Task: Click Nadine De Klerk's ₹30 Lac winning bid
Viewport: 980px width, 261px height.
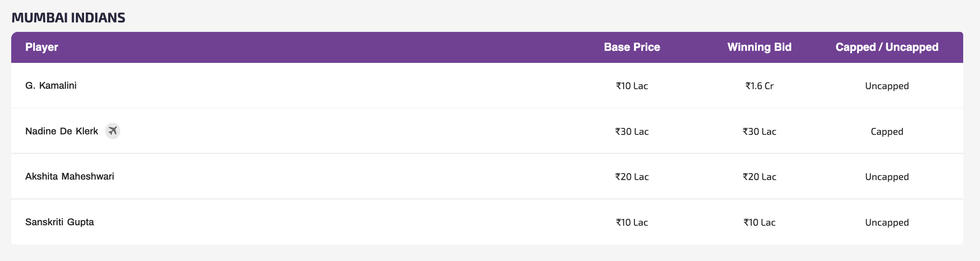Action: point(759,131)
